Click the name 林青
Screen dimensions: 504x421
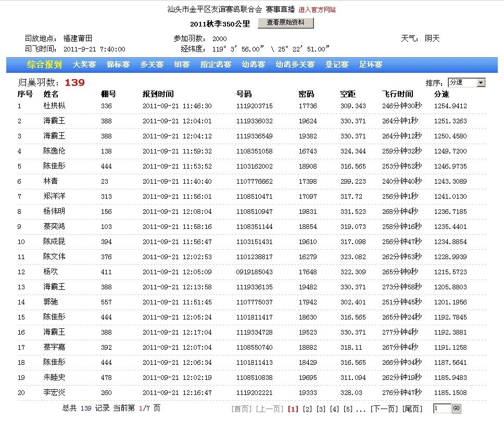(x=51, y=181)
